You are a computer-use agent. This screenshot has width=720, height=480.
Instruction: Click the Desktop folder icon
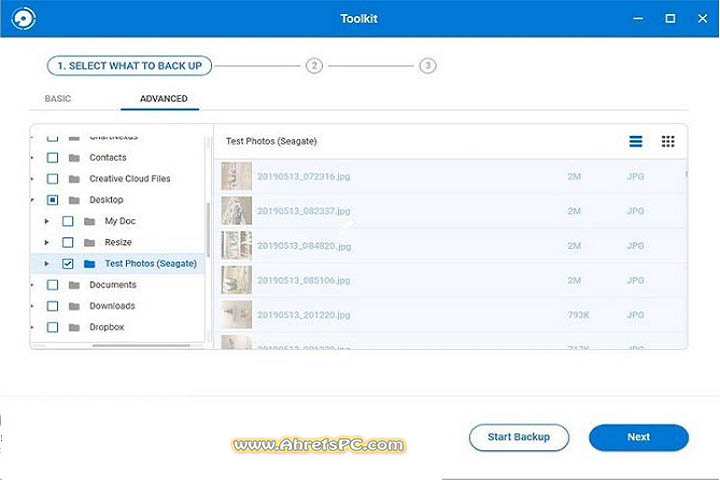pyautogui.click(x=74, y=200)
